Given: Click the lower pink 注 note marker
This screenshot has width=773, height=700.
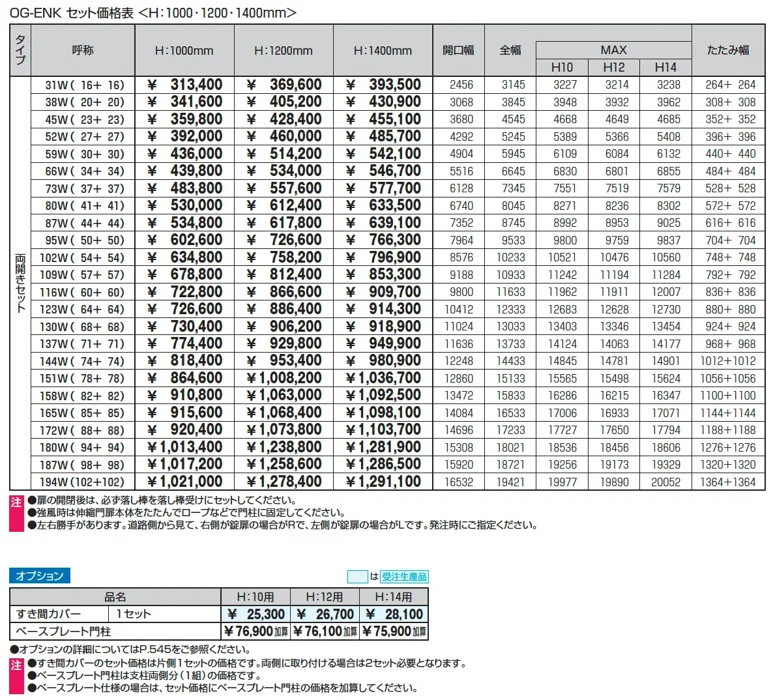Looking at the screenshot, I should coord(16,675).
